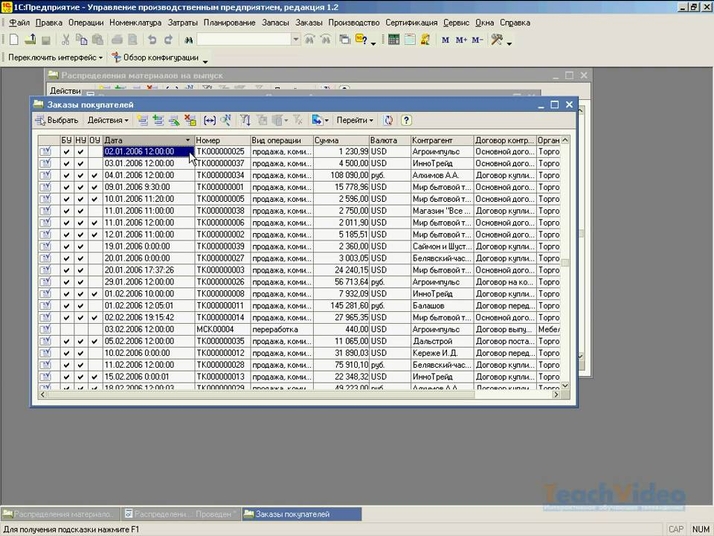Click the orders list vertical scrollbar
This screenshot has height=536, width=714.
(565, 300)
